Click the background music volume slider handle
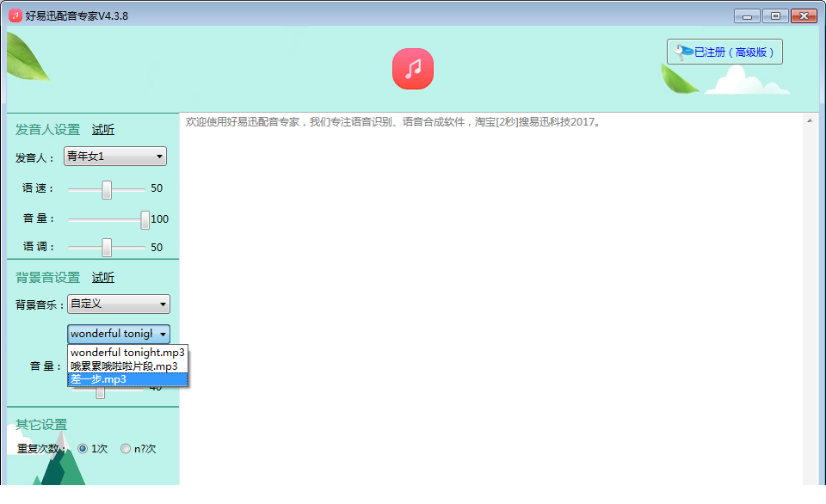Screen dimensions: 826x504 tap(100, 391)
